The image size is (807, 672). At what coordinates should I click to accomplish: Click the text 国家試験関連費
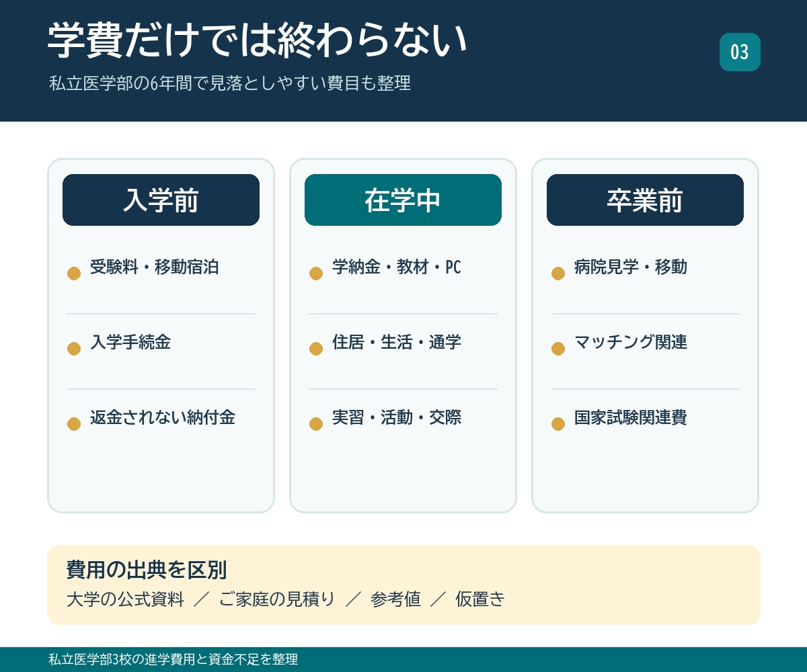[x=631, y=418]
